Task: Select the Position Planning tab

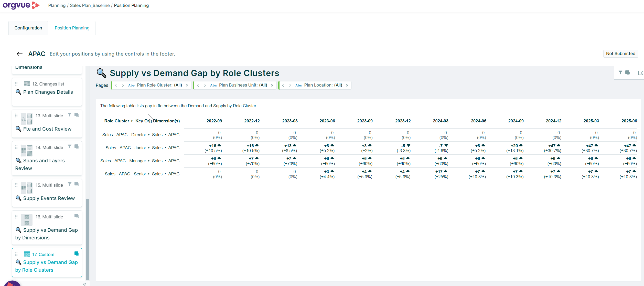Action: pos(72,28)
